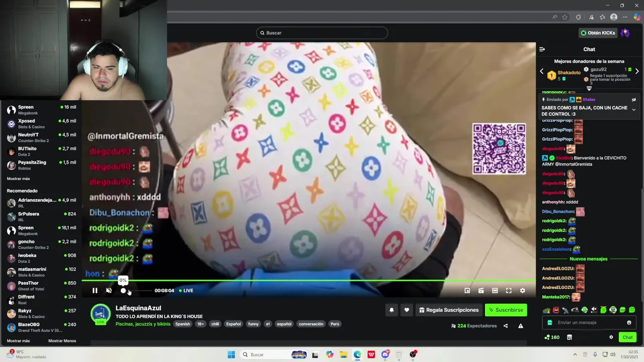
Task: Jump to LIVE in the player
Action: point(186,291)
